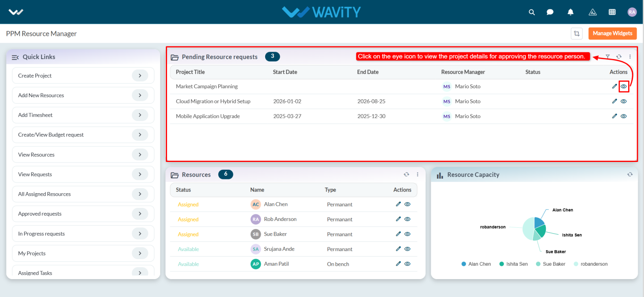View Rob Anderson resource details
The image size is (644, 297).
click(x=407, y=219)
